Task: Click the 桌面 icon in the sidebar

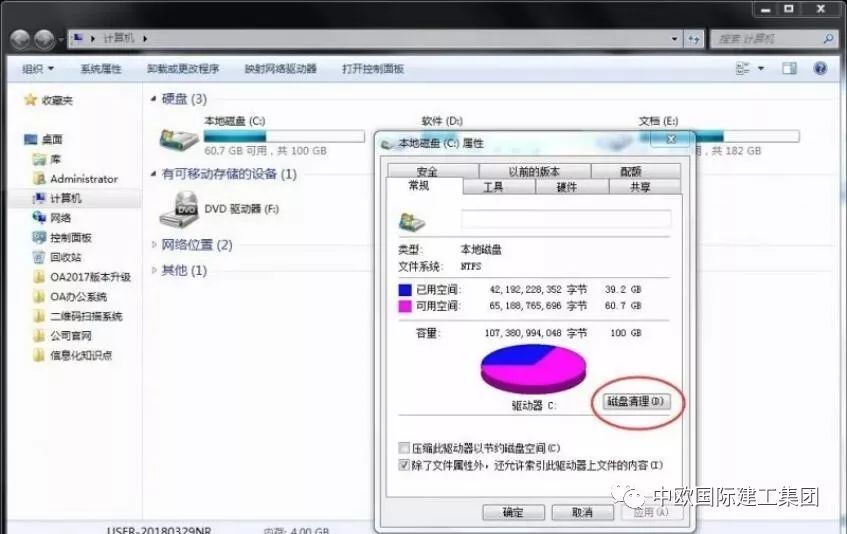Action: click(31, 139)
